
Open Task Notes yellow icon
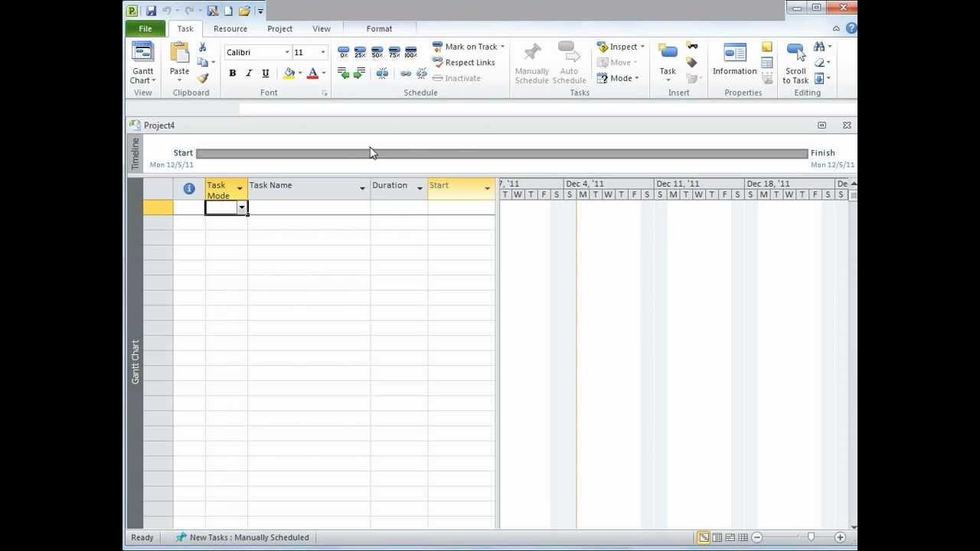pos(766,47)
